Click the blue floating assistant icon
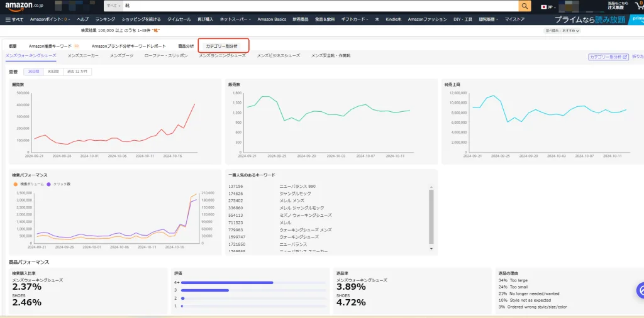Image resolution: width=644 pixels, height=318 pixels. (641, 290)
